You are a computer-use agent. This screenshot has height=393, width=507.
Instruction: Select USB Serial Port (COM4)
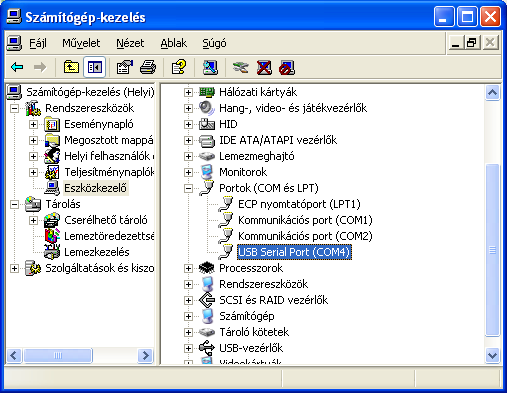coord(294,252)
